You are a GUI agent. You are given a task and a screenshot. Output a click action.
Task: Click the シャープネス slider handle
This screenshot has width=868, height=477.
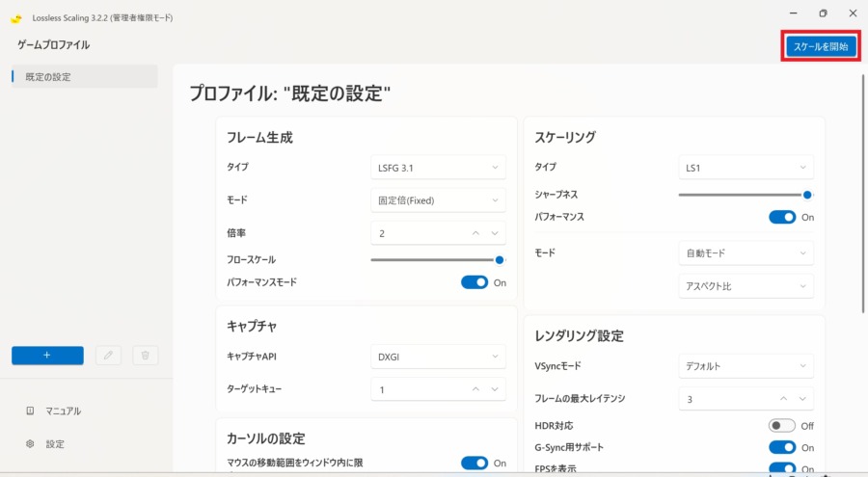pyautogui.click(x=808, y=195)
